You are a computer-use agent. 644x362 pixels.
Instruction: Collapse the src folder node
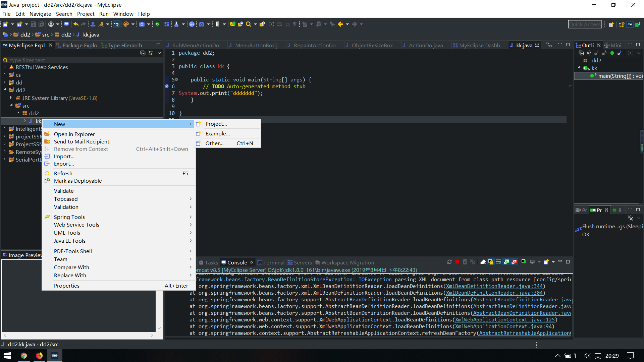[11, 105]
